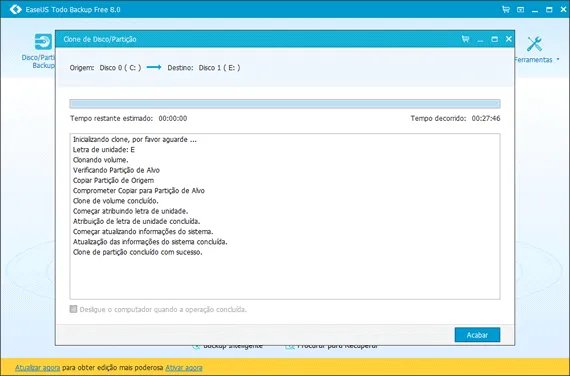Select log line 'Inicializando clone, por favor aguarde ...'

point(135,139)
